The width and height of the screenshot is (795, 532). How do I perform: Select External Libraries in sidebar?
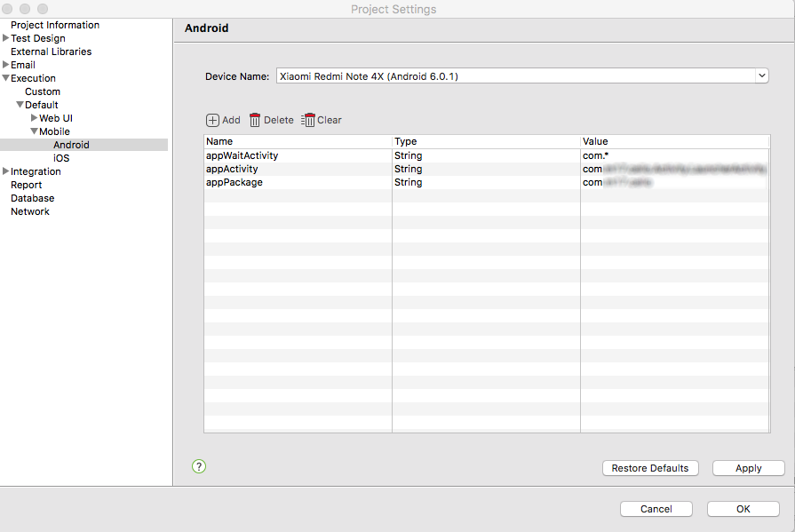point(52,52)
